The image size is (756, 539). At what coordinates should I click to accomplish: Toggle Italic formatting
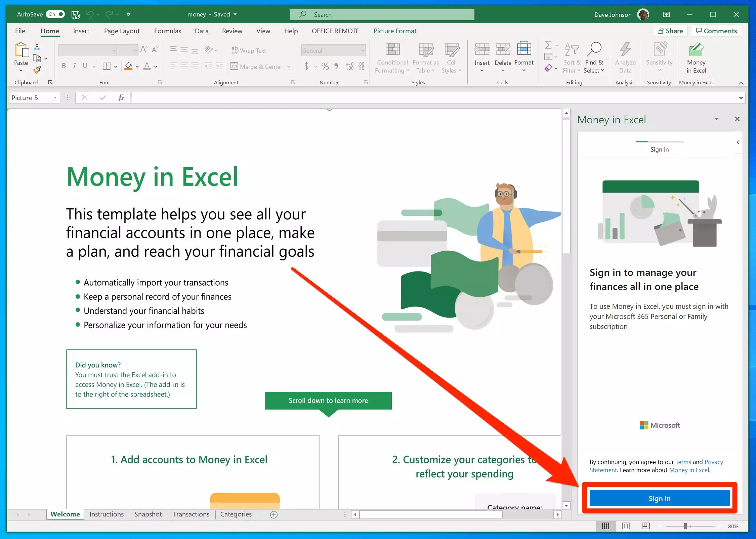[75, 66]
